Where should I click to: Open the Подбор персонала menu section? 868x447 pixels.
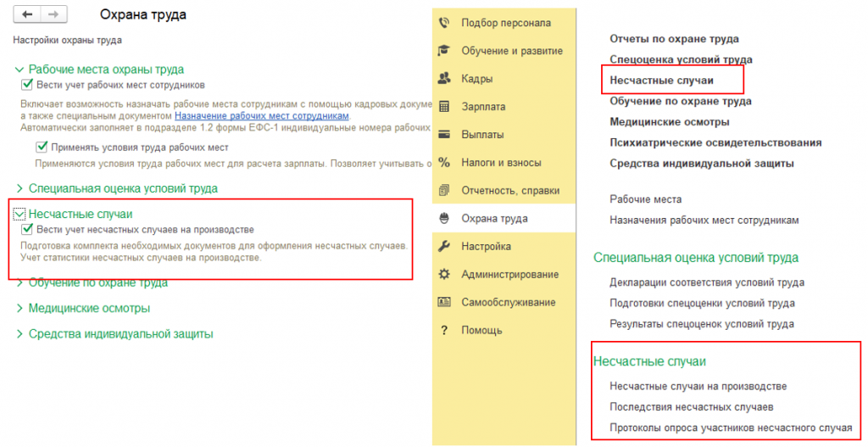(x=504, y=23)
